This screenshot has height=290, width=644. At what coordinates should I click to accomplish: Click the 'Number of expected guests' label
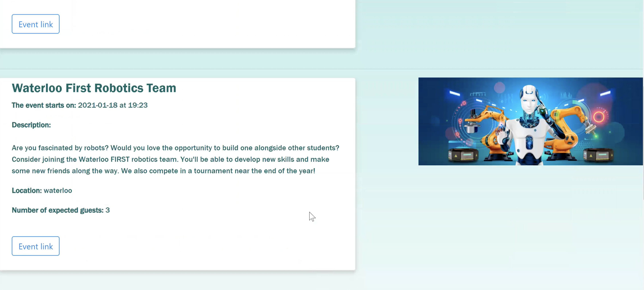pyautogui.click(x=58, y=210)
